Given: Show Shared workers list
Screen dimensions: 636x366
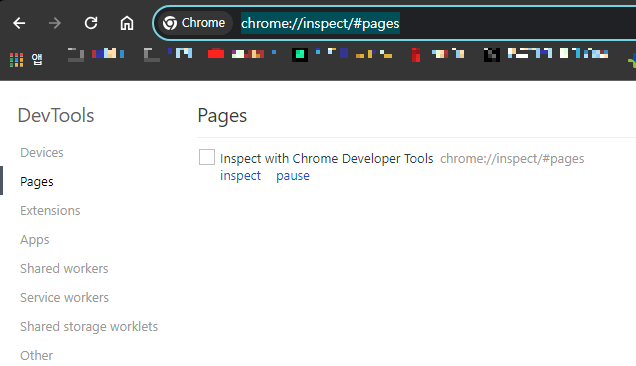Looking at the screenshot, I should click(64, 269).
